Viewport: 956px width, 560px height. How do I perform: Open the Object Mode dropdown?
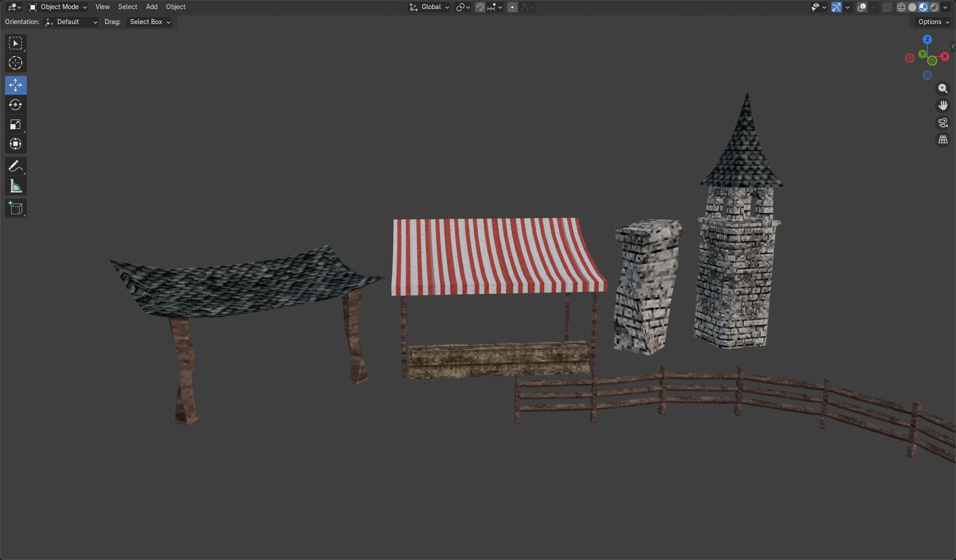[x=57, y=7]
